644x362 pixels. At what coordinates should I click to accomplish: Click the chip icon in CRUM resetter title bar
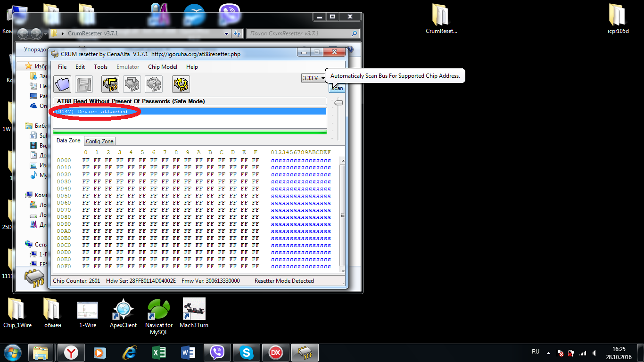55,54
